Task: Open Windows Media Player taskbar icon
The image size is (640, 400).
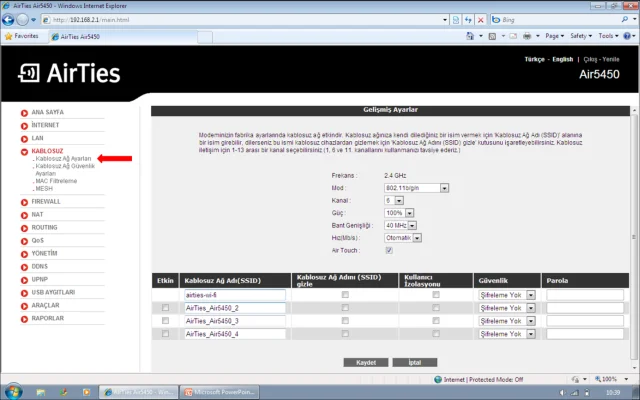Action: [86, 392]
